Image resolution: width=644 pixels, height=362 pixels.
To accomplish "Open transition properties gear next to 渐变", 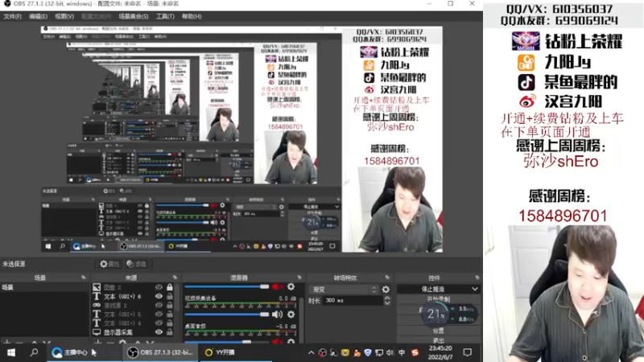I will pos(386,290).
